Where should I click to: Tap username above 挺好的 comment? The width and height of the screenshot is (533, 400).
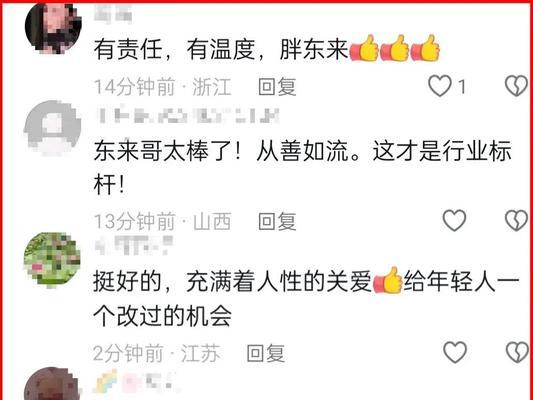pos(134,245)
